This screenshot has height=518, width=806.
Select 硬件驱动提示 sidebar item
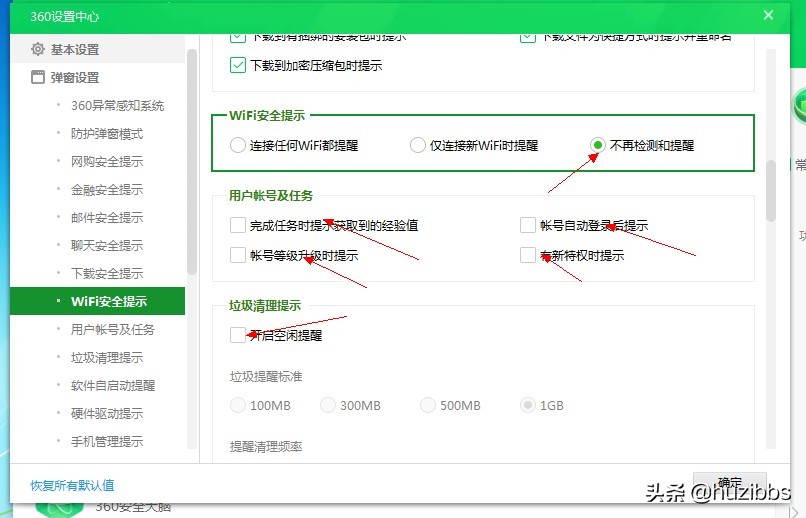click(x=107, y=414)
